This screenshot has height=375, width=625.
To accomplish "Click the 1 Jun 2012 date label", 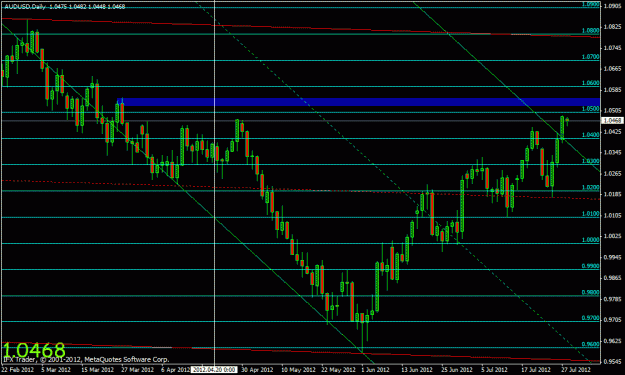I will click(375, 369).
